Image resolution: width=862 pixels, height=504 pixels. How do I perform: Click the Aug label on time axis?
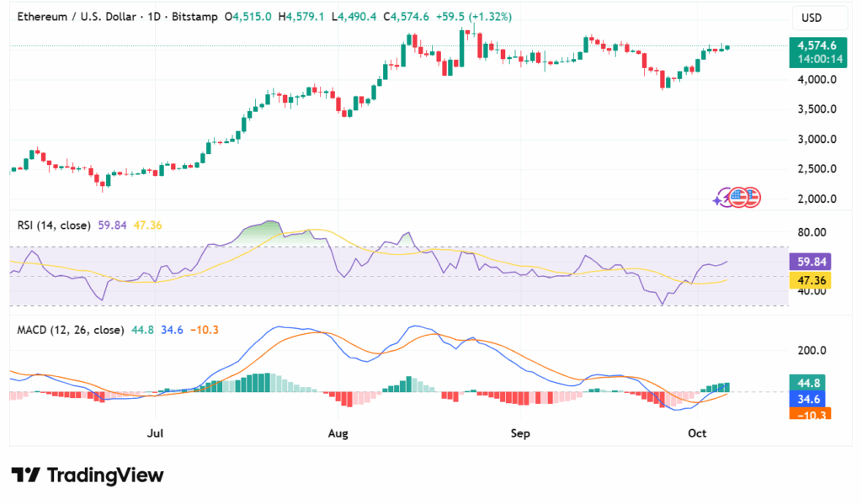(x=338, y=433)
